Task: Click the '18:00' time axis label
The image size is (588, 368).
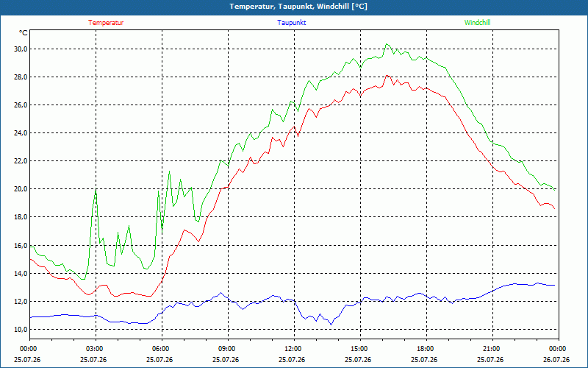Action: pos(426,348)
